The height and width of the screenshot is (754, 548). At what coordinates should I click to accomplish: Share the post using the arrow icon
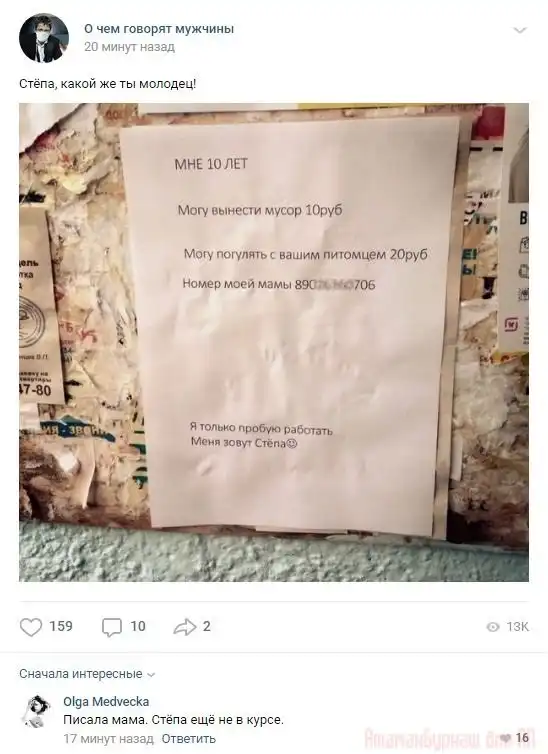click(185, 627)
